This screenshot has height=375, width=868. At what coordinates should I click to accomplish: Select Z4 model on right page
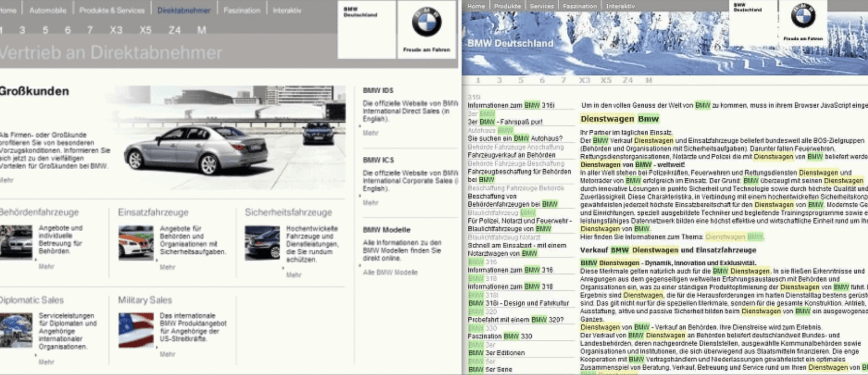628,80
